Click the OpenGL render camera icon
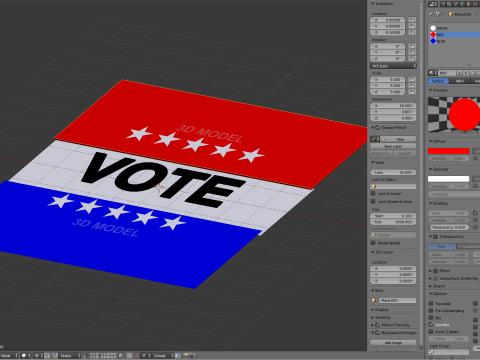 (186, 356)
